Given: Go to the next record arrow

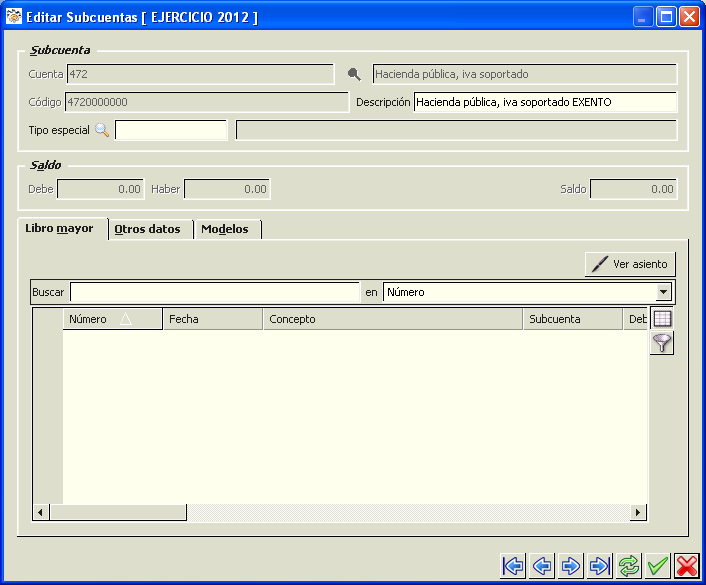Looking at the screenshot, I should (570, 566).
